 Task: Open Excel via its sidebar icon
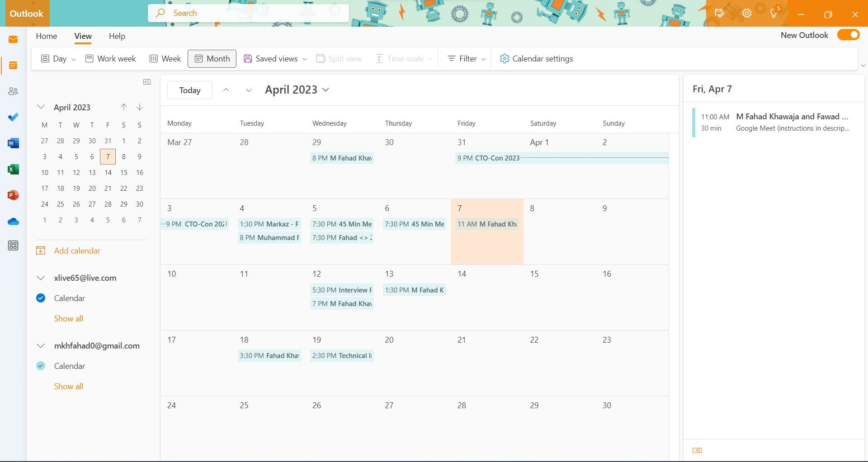(13, 169)
